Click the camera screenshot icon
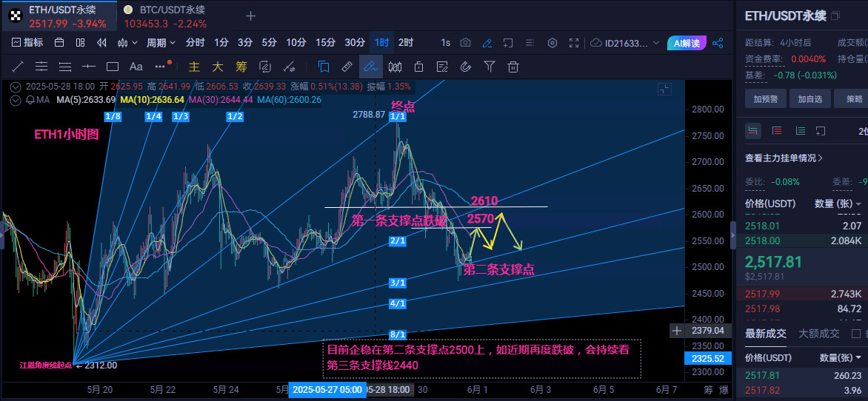Screen dimensions: 868x401 [x=466, y=43]
